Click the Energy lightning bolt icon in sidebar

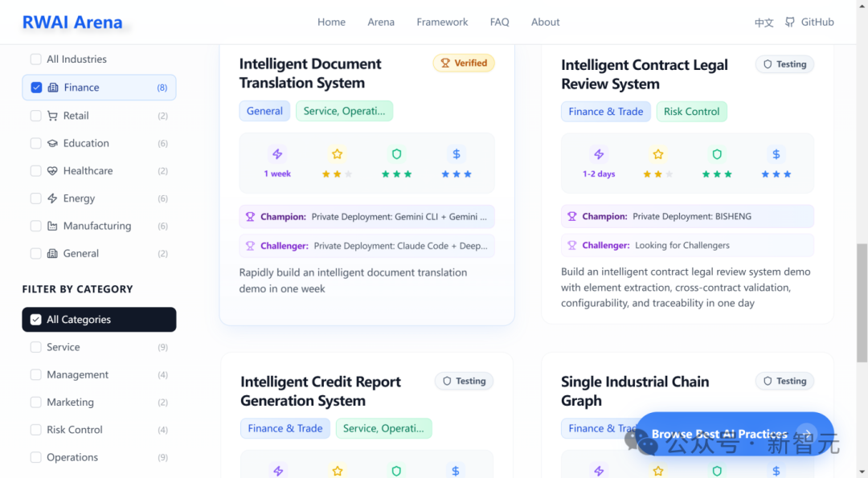pyautogui.click(x=52, y=198)
